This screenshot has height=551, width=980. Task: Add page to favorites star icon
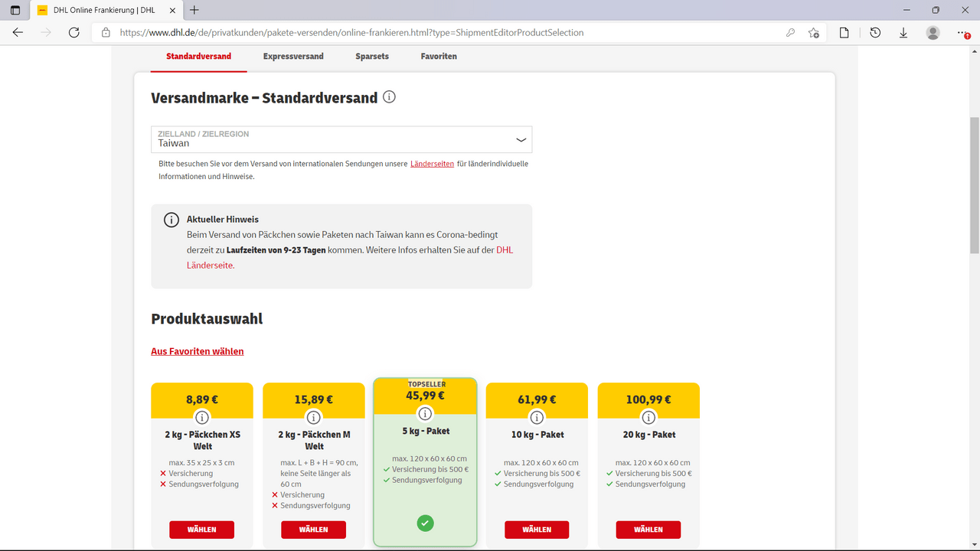pyautogui.click(x=814, y=33)
